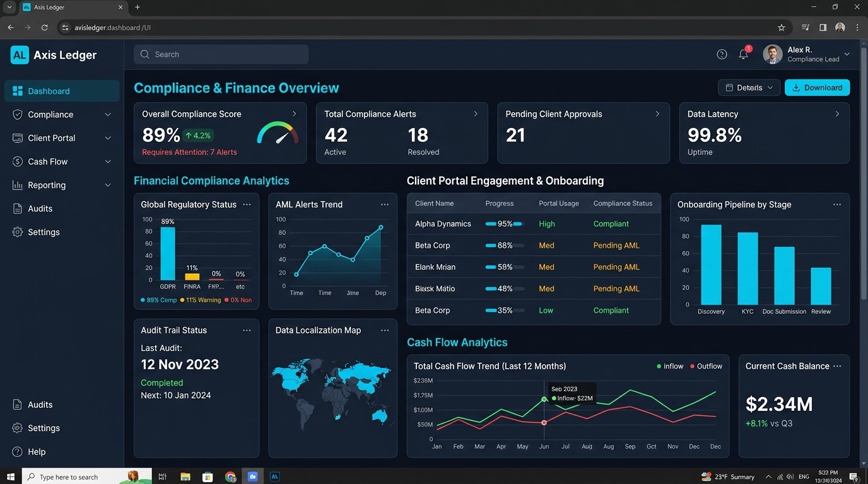Screen dimensions: 868x484
Task: Click the Download button
Action: [x=817, y=88]
